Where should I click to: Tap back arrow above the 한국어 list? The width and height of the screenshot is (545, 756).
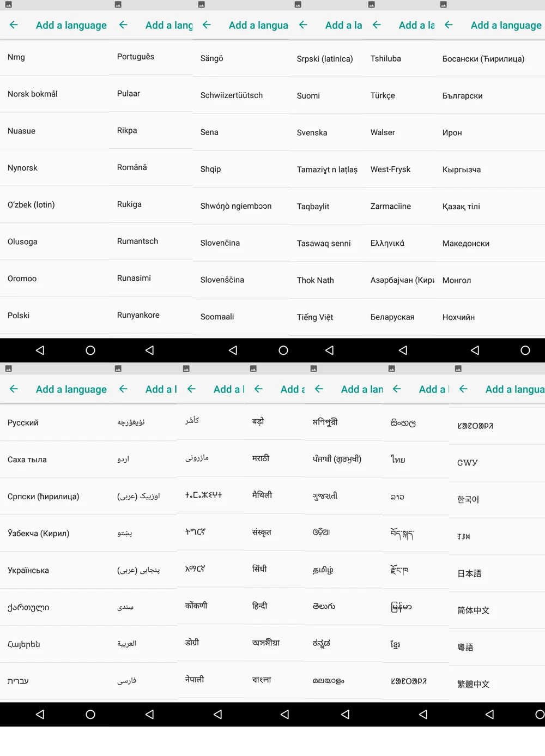(463, 389)
